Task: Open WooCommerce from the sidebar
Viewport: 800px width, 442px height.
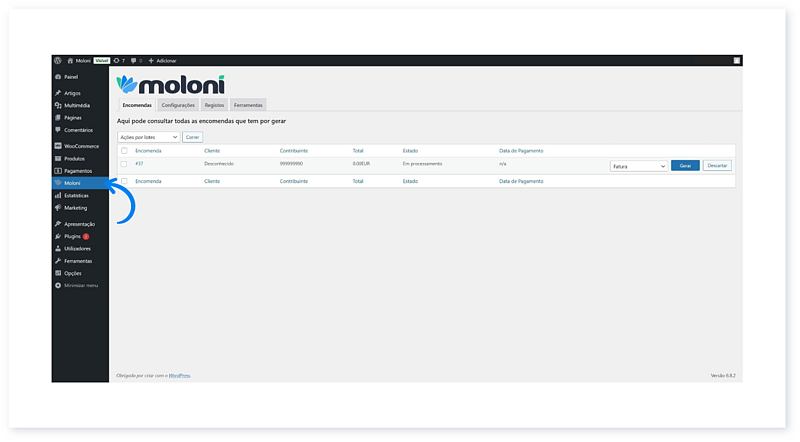Action: point(80,146)
